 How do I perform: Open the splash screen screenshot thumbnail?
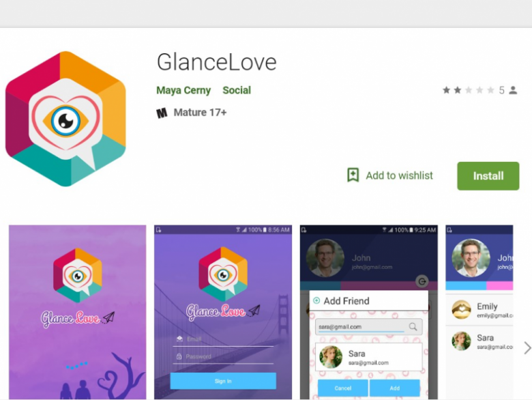[77, 312]
